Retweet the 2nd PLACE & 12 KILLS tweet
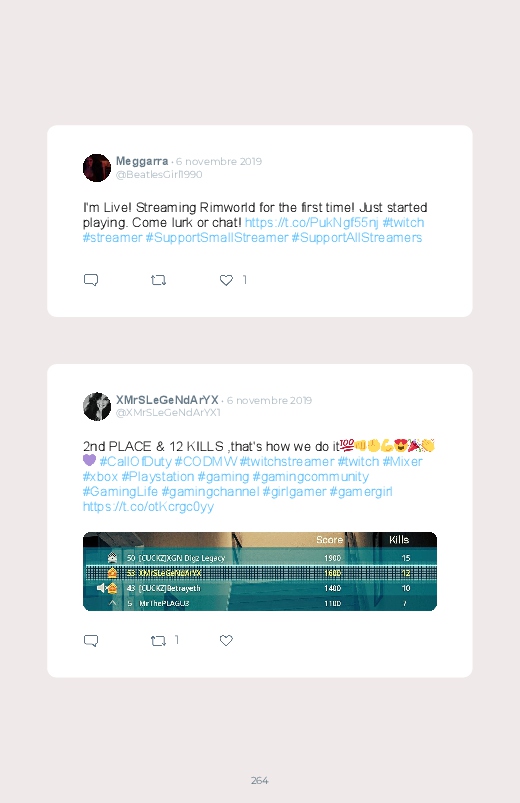This screenshot has height=803, width=520. click(158, 641)
